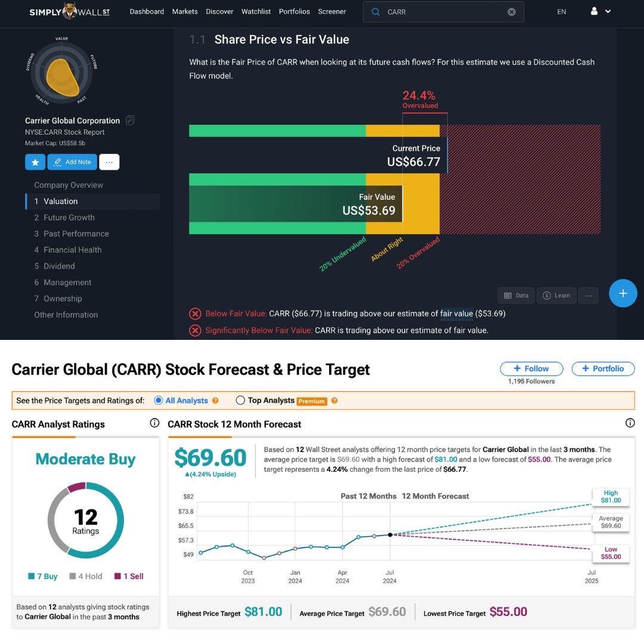This screenshot has width=644, height=644.
Task: Click the Significantly Below Fair Value fail icon
Action: tap(195, 330)
